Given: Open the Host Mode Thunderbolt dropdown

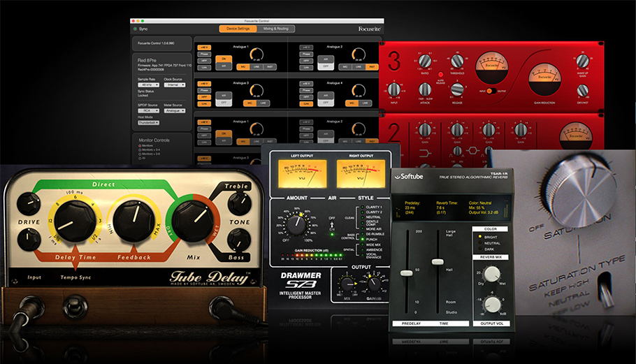Looking at the screenshot, I should pos(148,122).
